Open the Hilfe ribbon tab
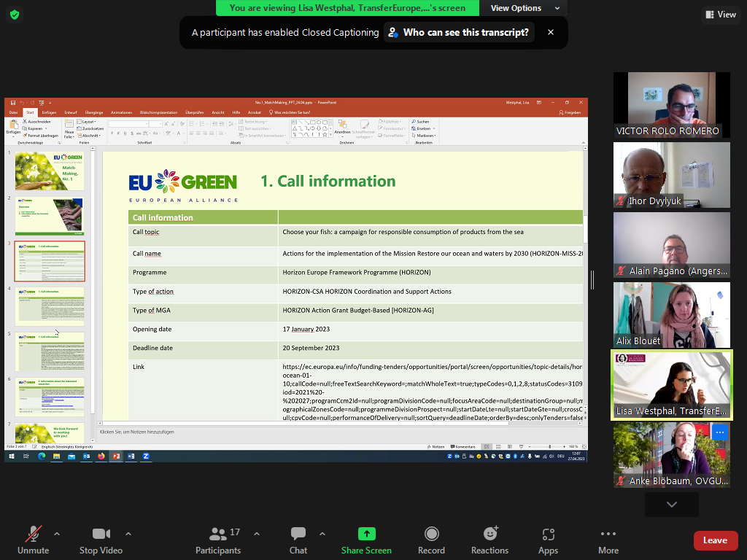Screen dimensions: 747x560 coord(236,112)
